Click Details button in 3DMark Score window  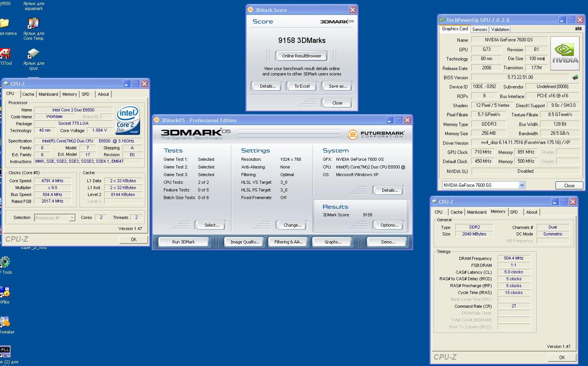pos(268,86)
